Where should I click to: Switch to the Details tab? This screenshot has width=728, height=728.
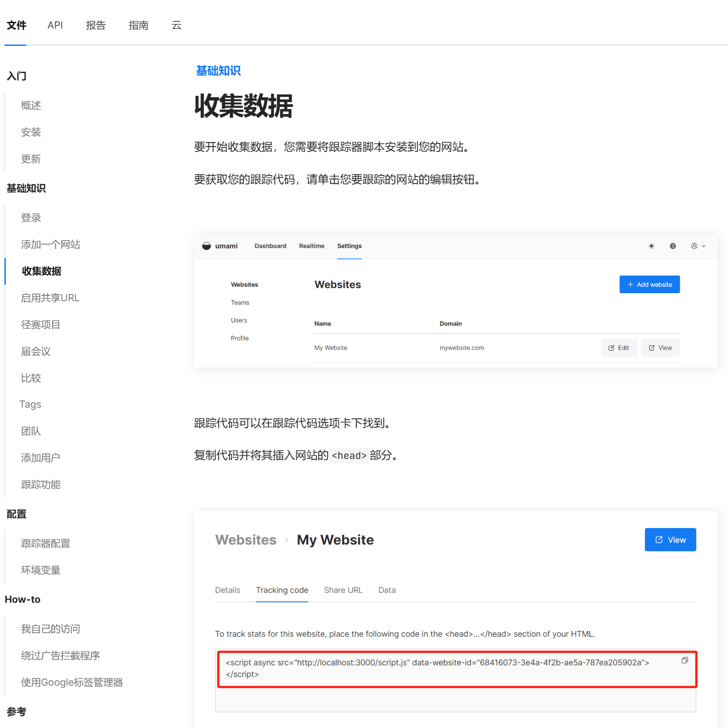(x=228, y=590)
